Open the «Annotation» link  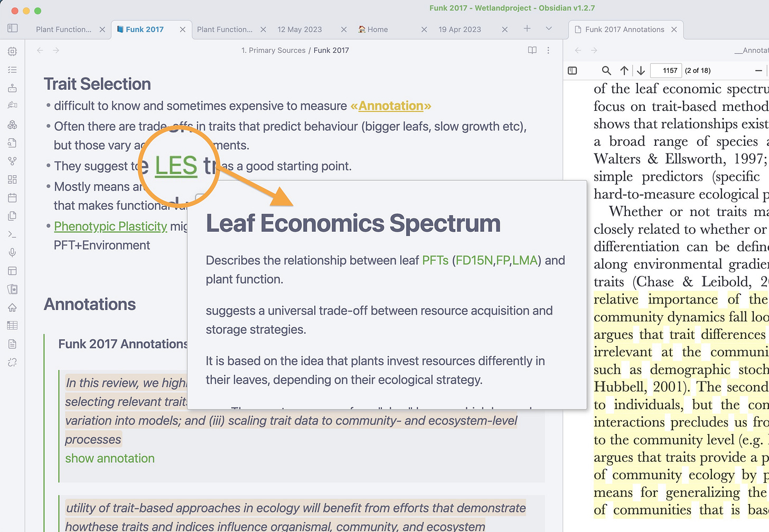point(391,106)
